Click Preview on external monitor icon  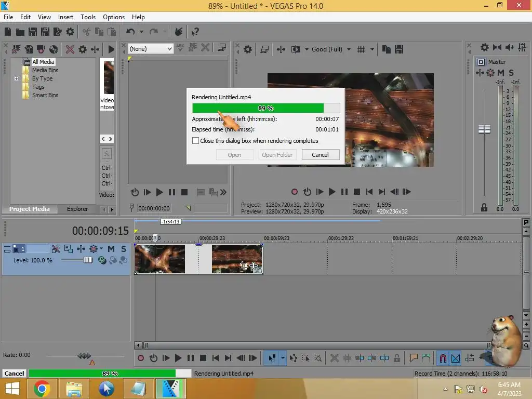tap(264, 49)
